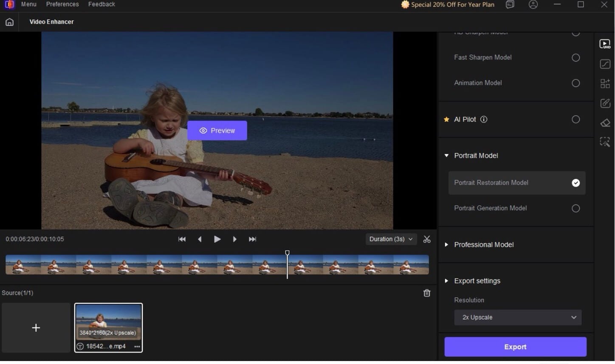Collapse the Portrait Model section
This screenshot has width=615, height=364.
[x=446, y=156]
